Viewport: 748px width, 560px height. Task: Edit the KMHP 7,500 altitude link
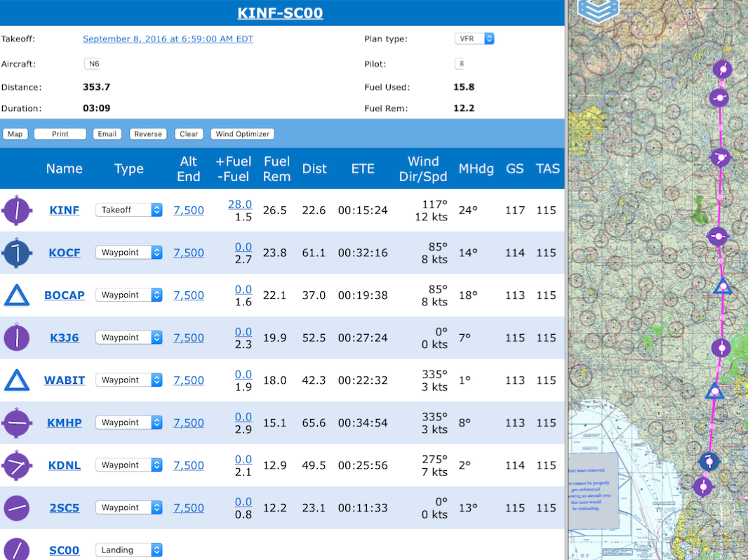tap(189, 422)
